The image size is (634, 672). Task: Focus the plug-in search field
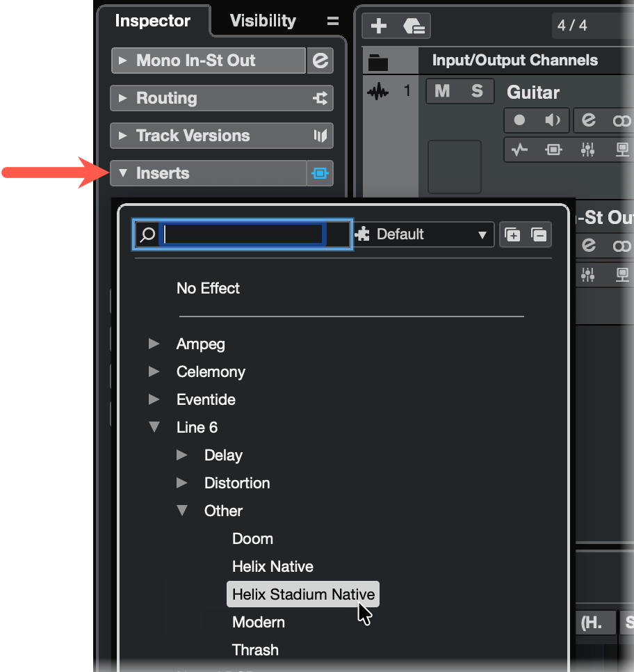coord(243,234)
